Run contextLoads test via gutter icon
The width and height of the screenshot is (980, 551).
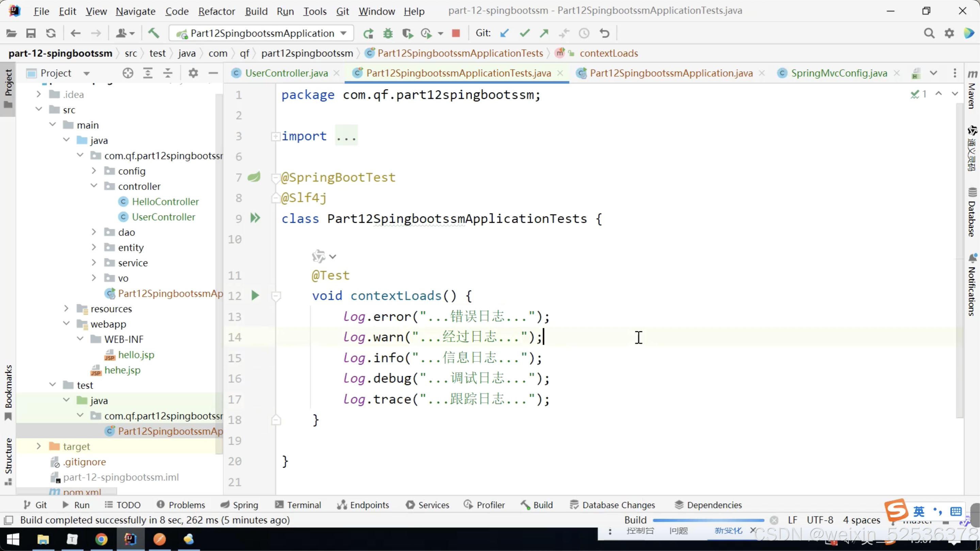click(255, 296)
